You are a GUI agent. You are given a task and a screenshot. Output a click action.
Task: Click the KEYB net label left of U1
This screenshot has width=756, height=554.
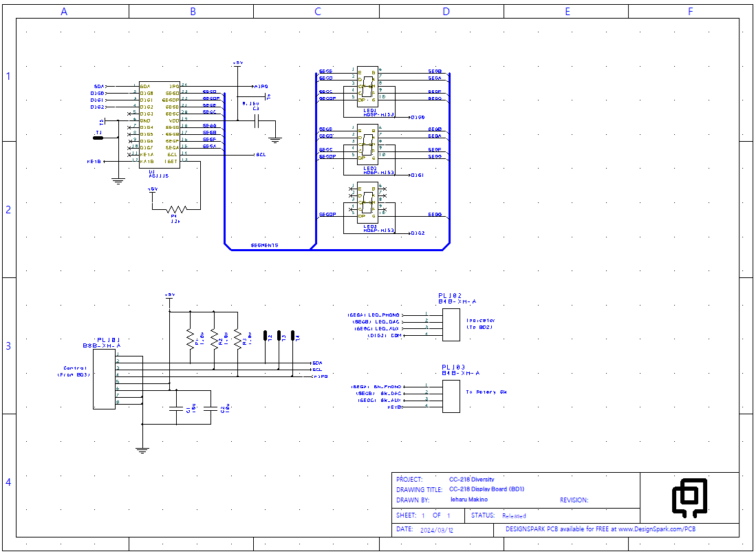pos(94,162)
